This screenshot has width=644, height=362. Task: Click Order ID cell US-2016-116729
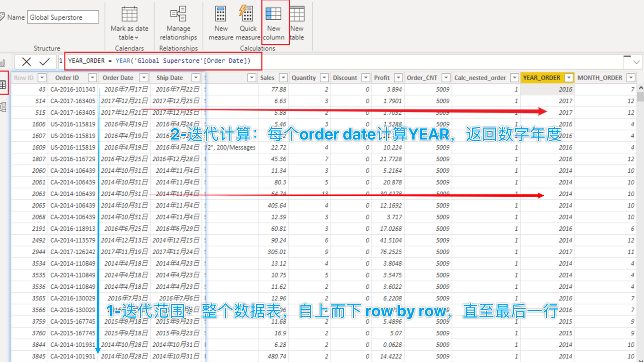tap(73, 159)
